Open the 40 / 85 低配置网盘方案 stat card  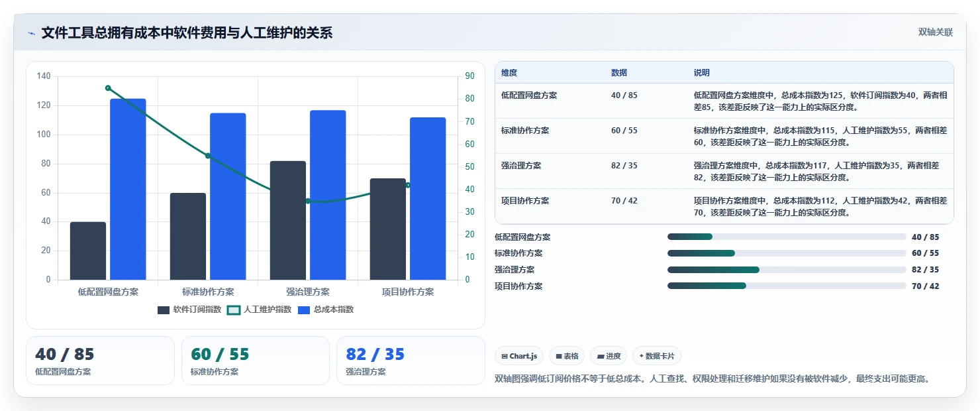click(100, 361)
